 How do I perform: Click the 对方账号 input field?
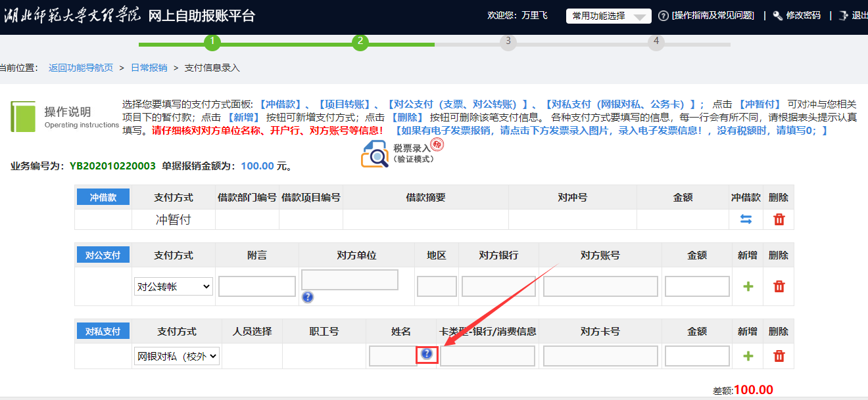(x=600, y=286)
